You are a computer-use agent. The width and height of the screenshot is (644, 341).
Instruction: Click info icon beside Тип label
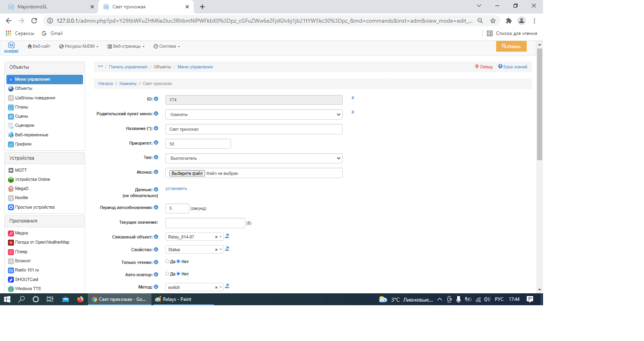click(156, 157)
